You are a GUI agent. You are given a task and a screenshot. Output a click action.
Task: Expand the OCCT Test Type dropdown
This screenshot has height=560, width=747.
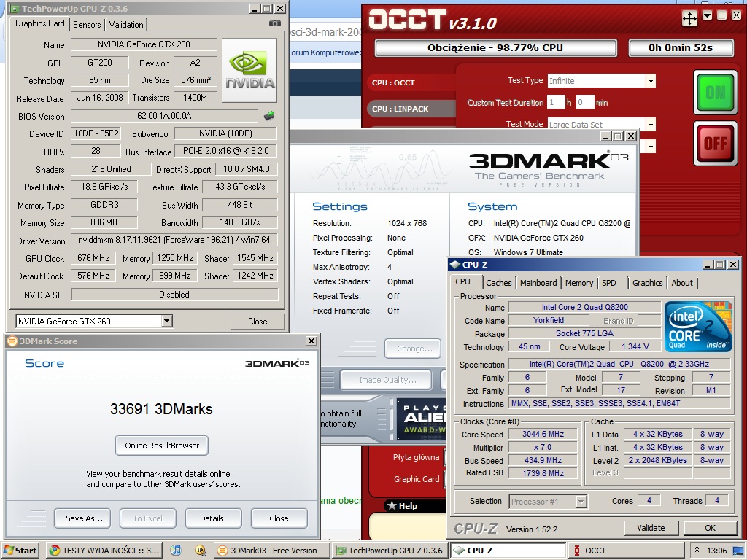click(650, 81)
